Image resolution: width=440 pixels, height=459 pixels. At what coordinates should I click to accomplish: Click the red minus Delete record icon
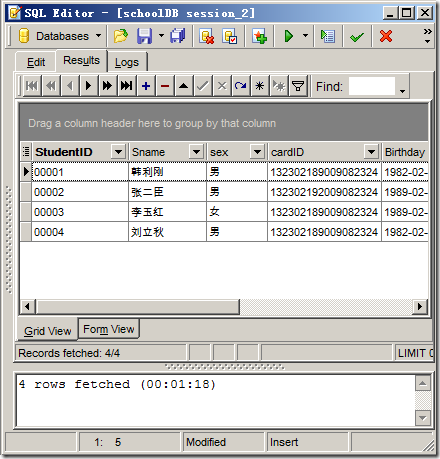(165, 86)
